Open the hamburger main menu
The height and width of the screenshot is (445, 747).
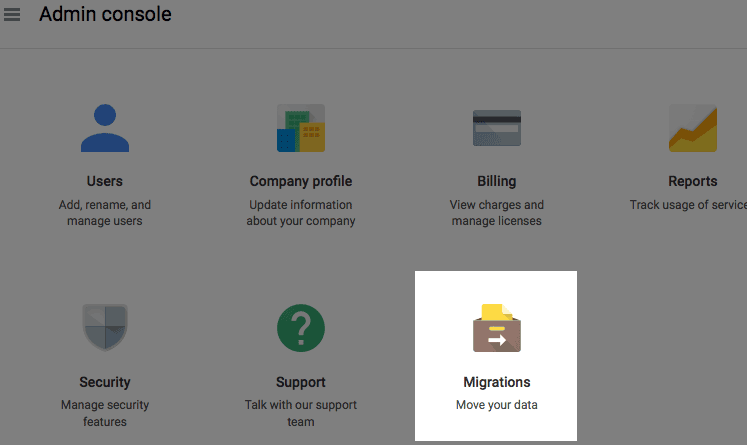[x=12, y=14]
